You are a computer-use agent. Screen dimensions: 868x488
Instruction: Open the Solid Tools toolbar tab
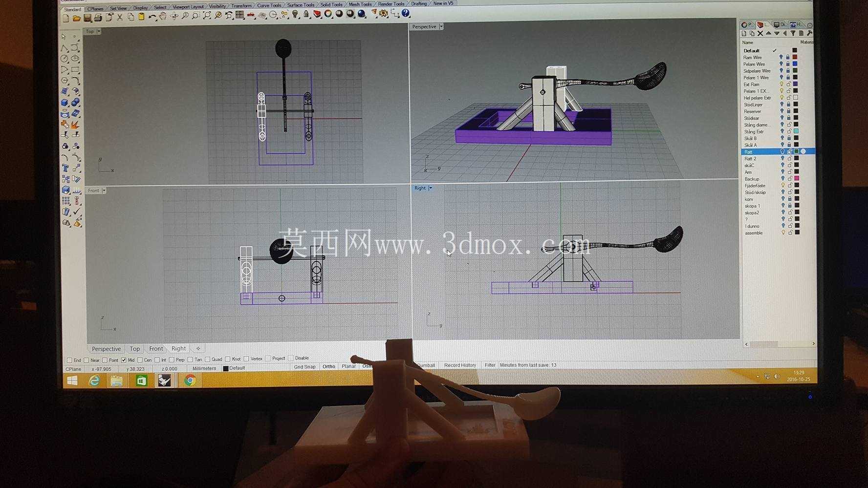click(331, 5)
